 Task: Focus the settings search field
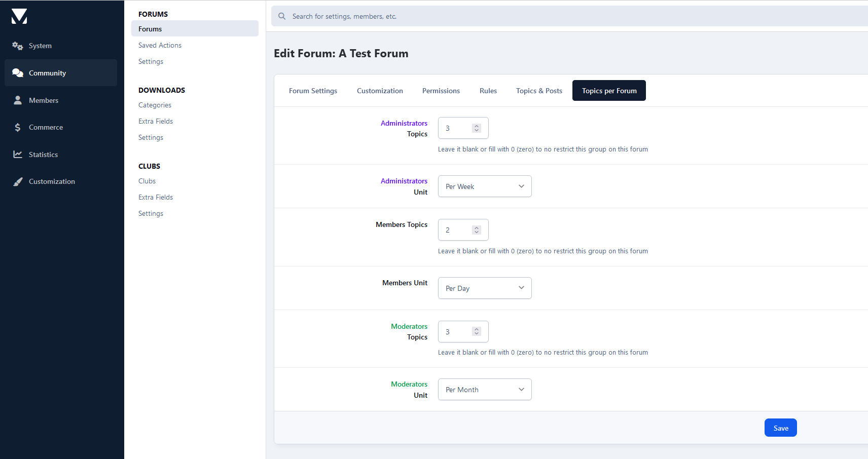coord(558,16)
